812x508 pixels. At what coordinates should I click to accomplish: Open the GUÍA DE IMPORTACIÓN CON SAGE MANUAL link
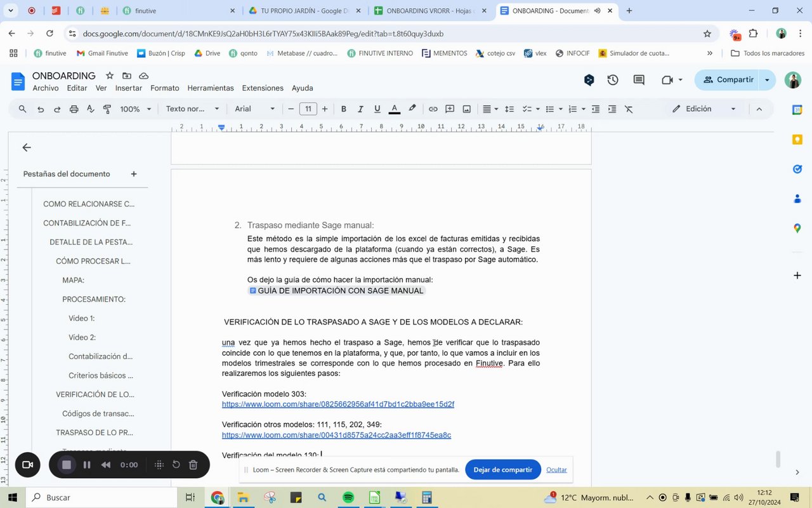pos(336,291)
